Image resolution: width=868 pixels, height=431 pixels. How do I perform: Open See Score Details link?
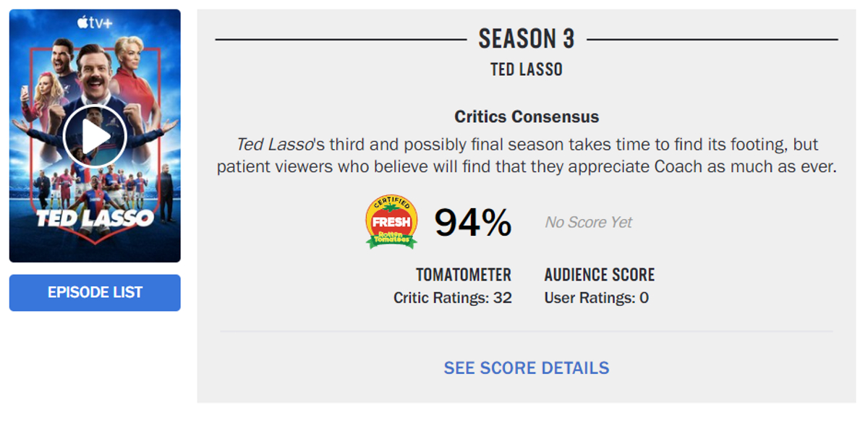[x=526, y=368]
